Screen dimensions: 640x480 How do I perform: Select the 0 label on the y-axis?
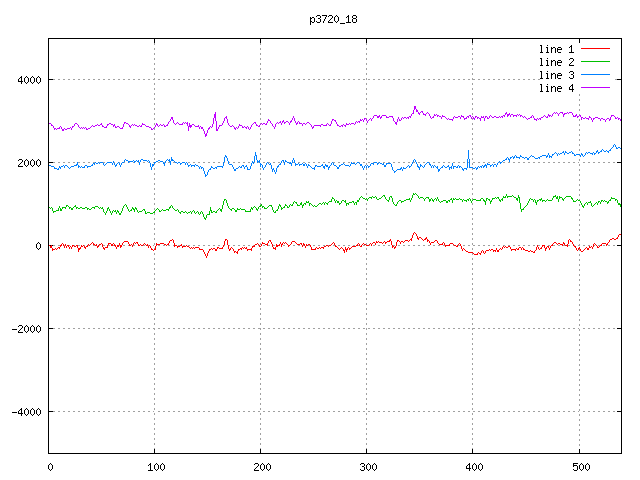click(38, 246)
